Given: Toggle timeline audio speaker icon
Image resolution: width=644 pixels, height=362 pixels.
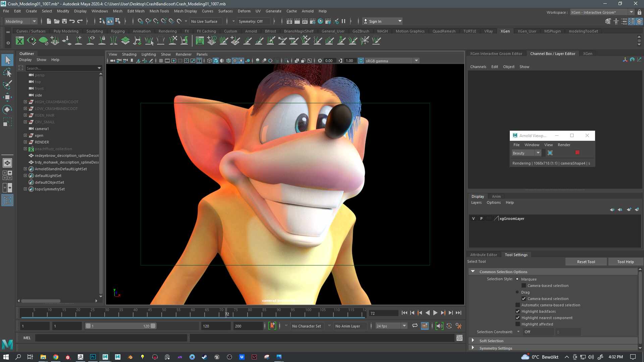Looking at the screenshot, I should coord(439,326).
